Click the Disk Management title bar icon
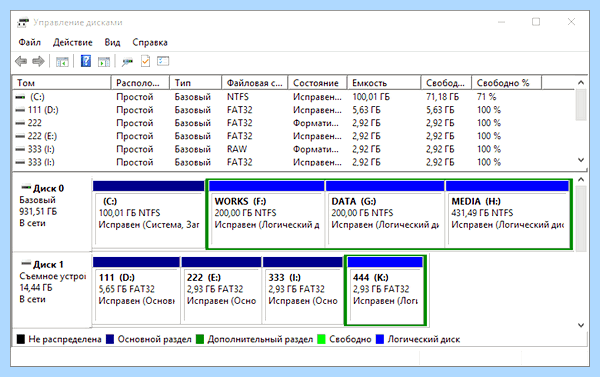Screen dimensions: 600x377 tap(23, 23)
